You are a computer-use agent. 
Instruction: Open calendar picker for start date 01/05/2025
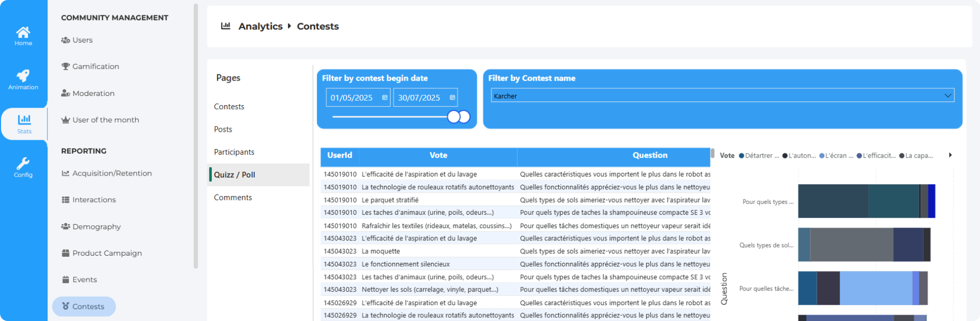pyautogui.click(x=385, y=97)
